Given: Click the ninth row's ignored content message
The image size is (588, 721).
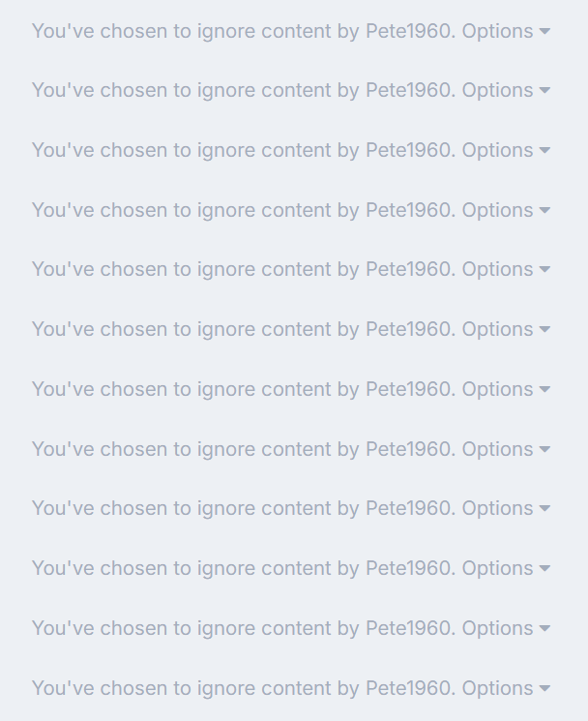Looking at the screenshot, I should coord(242,508).
